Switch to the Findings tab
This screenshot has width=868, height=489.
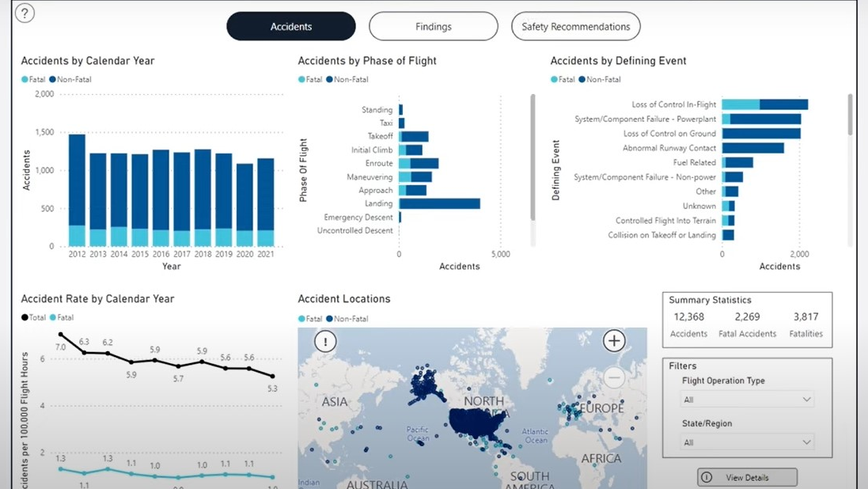pyautogui.click(x=433, y=26)
